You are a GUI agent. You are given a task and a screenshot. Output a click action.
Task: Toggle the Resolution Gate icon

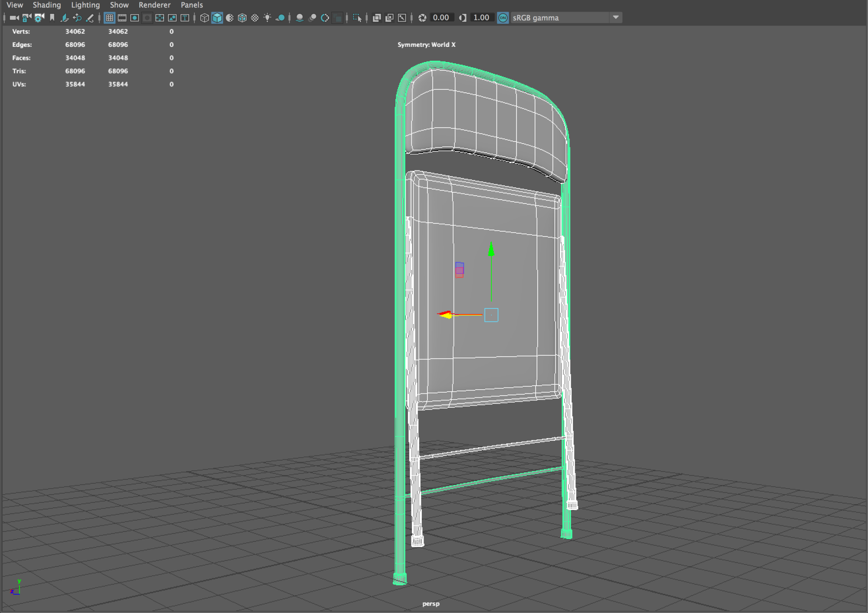coord(135,18)
